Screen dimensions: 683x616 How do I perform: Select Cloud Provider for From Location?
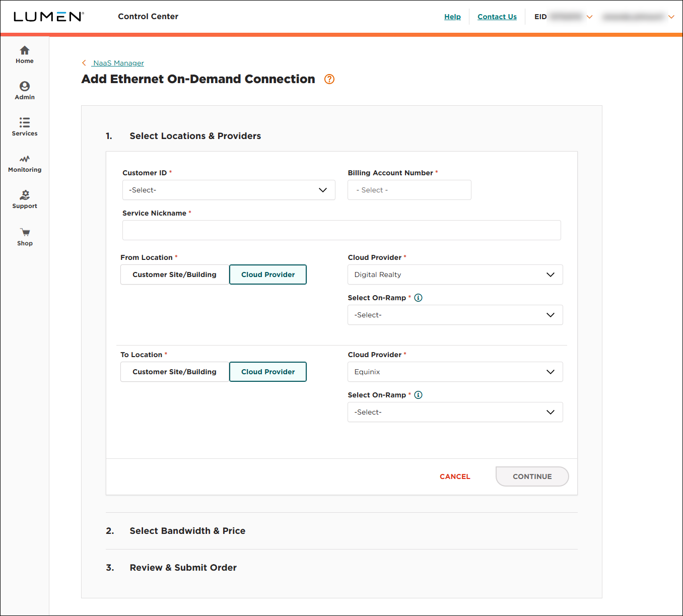(268, 275)
